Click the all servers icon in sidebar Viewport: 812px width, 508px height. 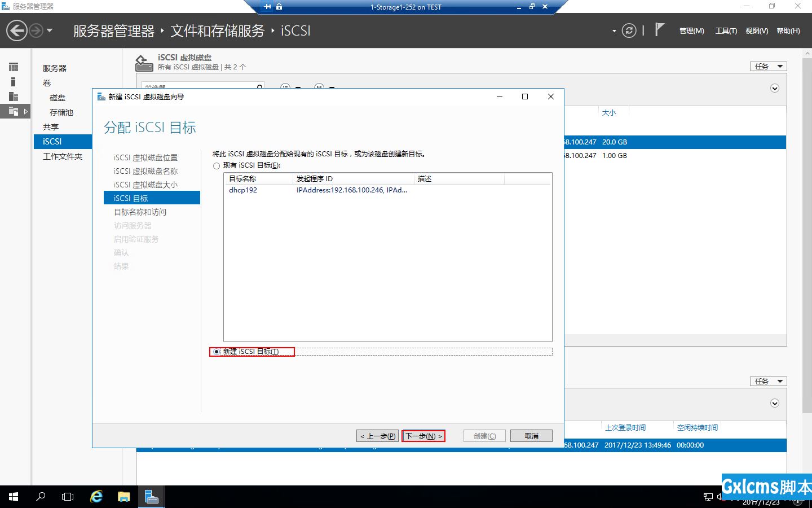pos(14,97)
